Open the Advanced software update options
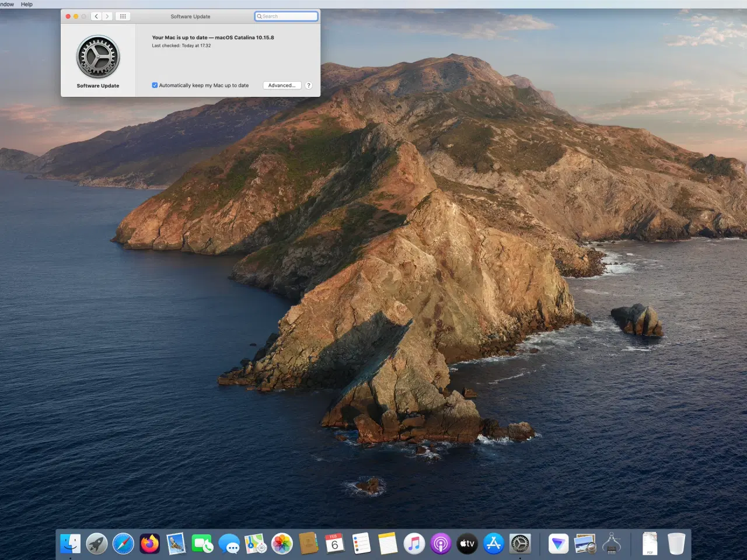The width and height of the screenshot is (747, 560). pyautogui.click(x=282, y=85)
